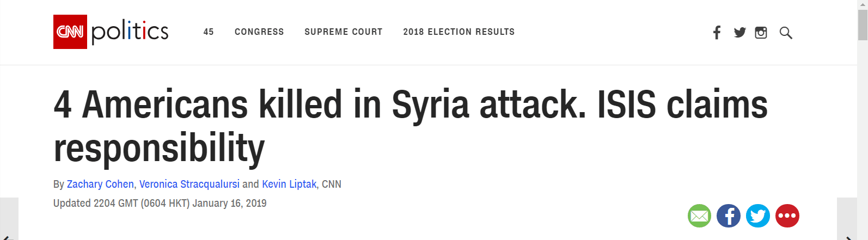868x240 pixels.
Task: Visit Veronica Stracqualursi's author page
Action: 190,184
